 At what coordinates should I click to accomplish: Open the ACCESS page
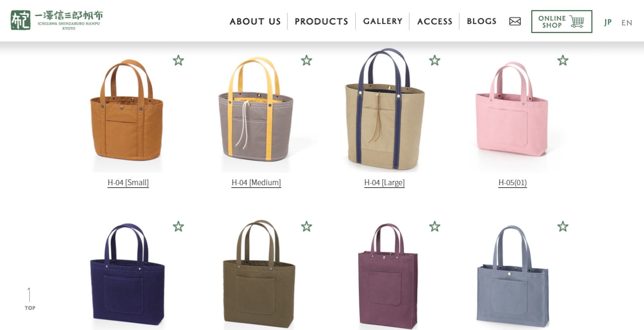tap(435, 21)
